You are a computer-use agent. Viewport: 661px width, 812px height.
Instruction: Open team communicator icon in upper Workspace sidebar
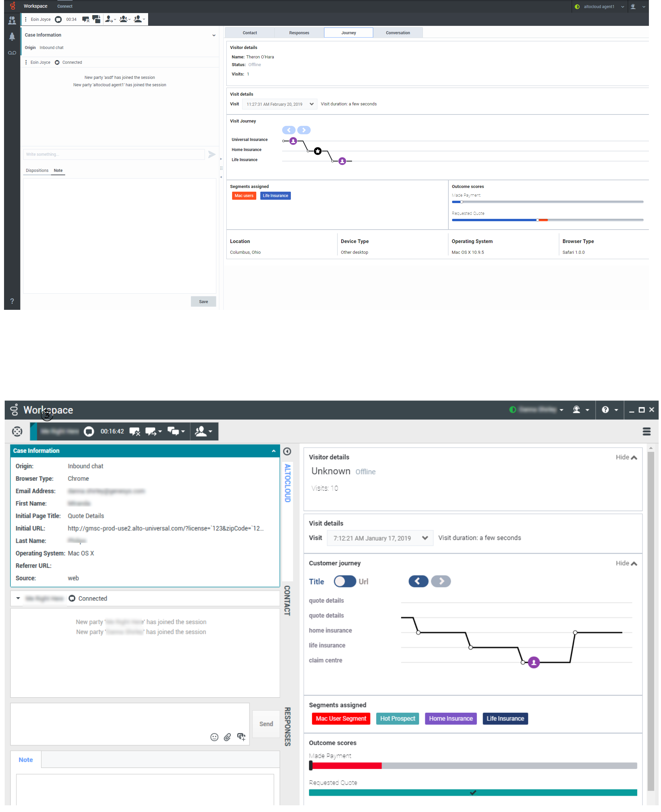[x=12, y=20]
